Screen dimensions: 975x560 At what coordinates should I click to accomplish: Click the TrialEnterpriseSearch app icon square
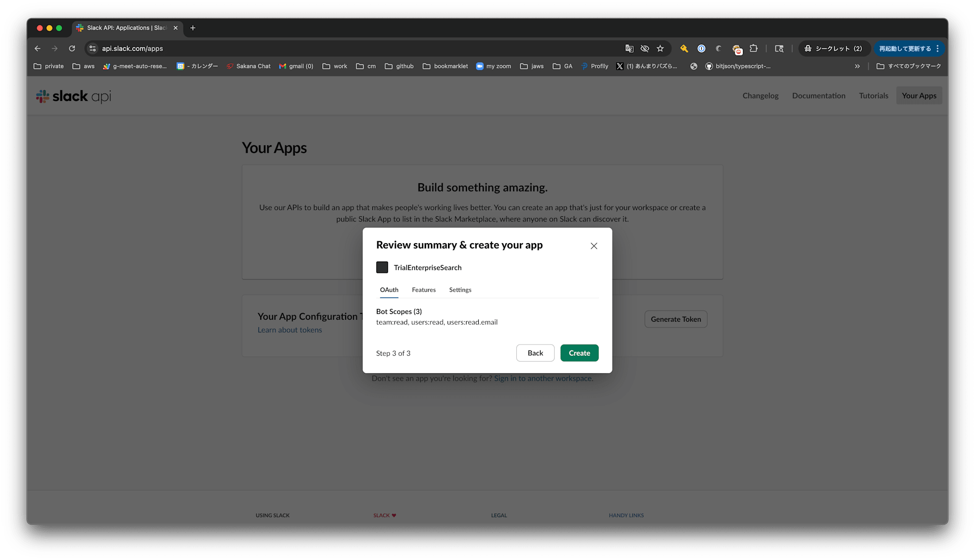pyautogui.click(x=382, y=267)
